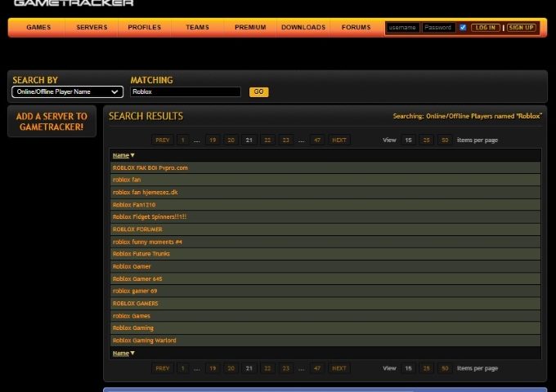The image size is (556, 392).
Task: Open player Roblox Fidget Spinners!!1!!
Action: click(x=150, y=216)
